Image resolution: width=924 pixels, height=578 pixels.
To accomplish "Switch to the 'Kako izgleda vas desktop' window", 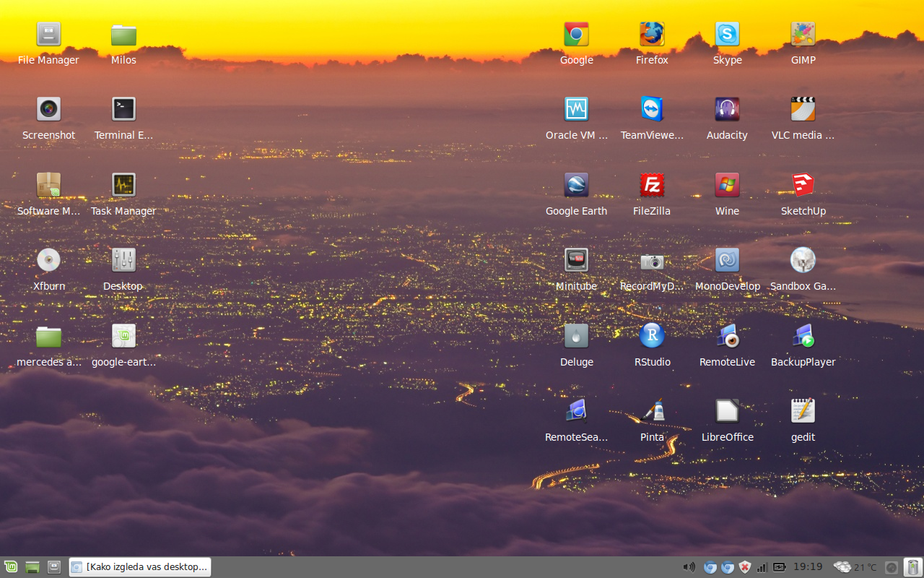I will 140,567.
